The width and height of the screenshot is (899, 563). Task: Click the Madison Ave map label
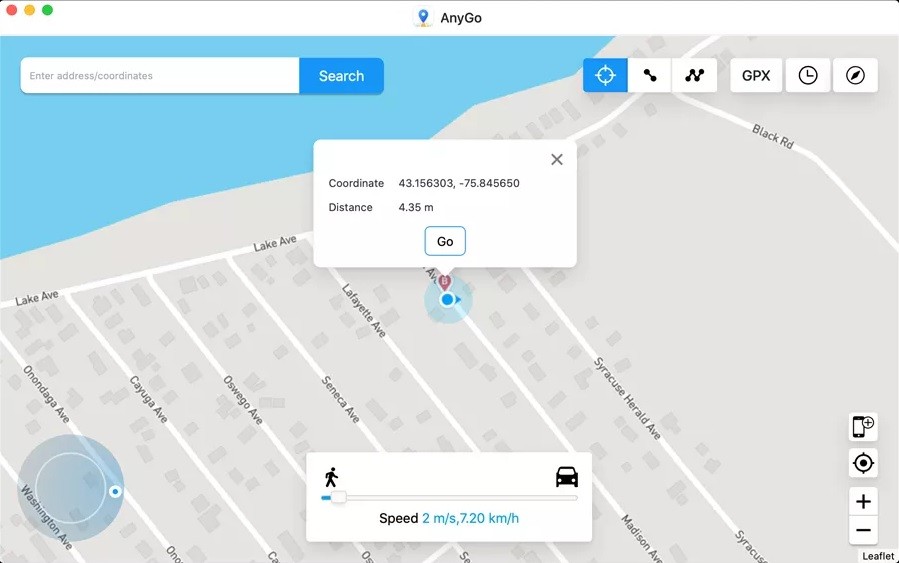643,538
